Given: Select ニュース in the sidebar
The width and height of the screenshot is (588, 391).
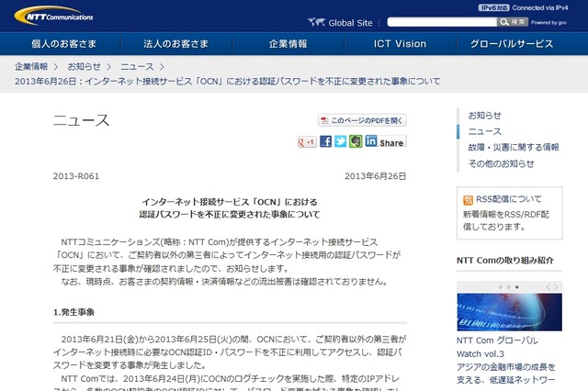Looking at the screenshot, I should (x=484, y=131).
